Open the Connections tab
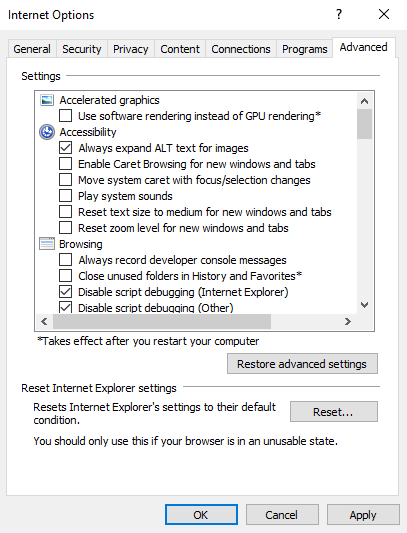This screenshot has height=533, width=407. (x=241, y=49)
